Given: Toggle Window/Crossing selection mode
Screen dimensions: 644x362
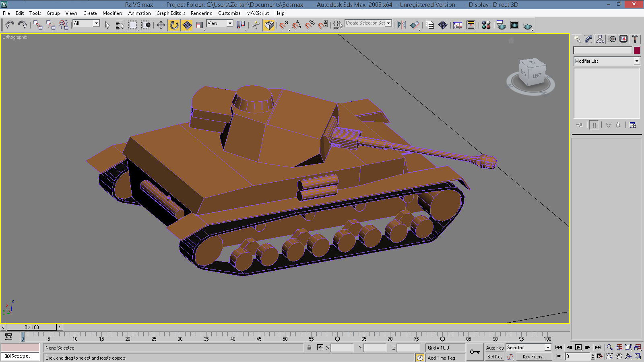Looking at the screenshot, I should (146, 25).
